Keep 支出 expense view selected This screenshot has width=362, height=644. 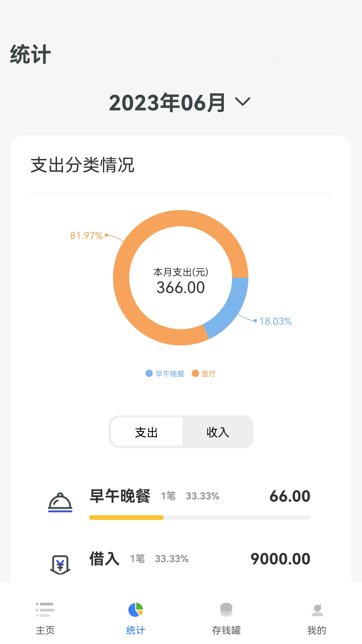[x=145, y=432]
